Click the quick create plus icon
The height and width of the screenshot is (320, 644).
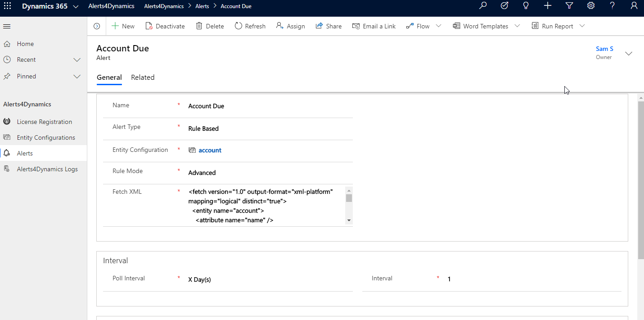click(547, 6)
